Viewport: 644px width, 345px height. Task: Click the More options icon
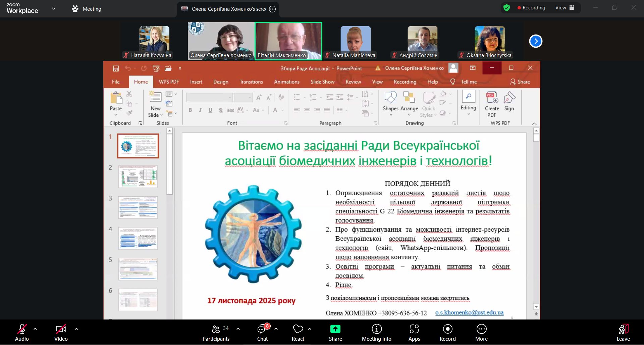(481, 329)
